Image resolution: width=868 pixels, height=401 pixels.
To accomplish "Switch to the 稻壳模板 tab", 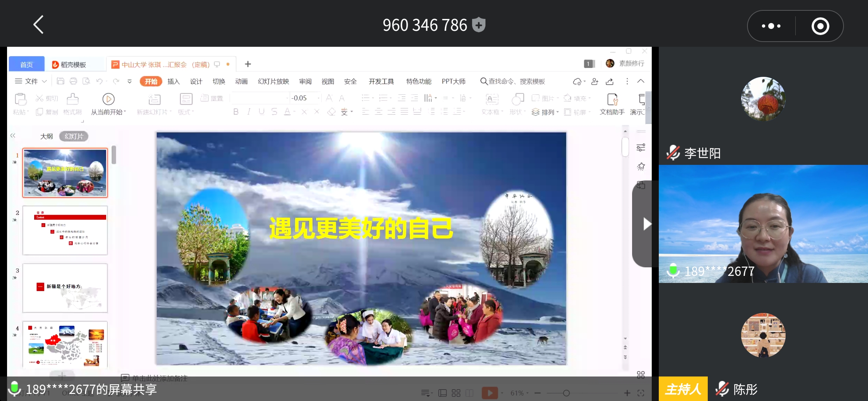I will pyautogui.click(x=73, y=65).
